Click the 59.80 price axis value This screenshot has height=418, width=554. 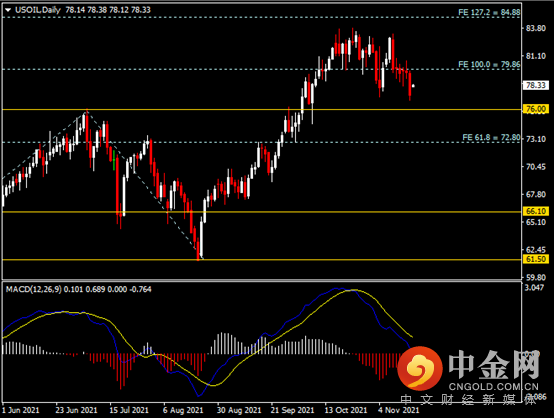(536, 277)
